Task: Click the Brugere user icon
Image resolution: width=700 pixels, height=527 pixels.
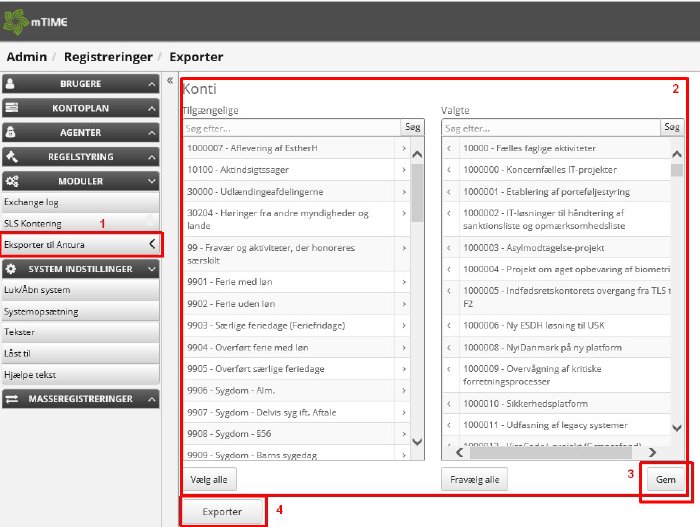Action: 12,85
